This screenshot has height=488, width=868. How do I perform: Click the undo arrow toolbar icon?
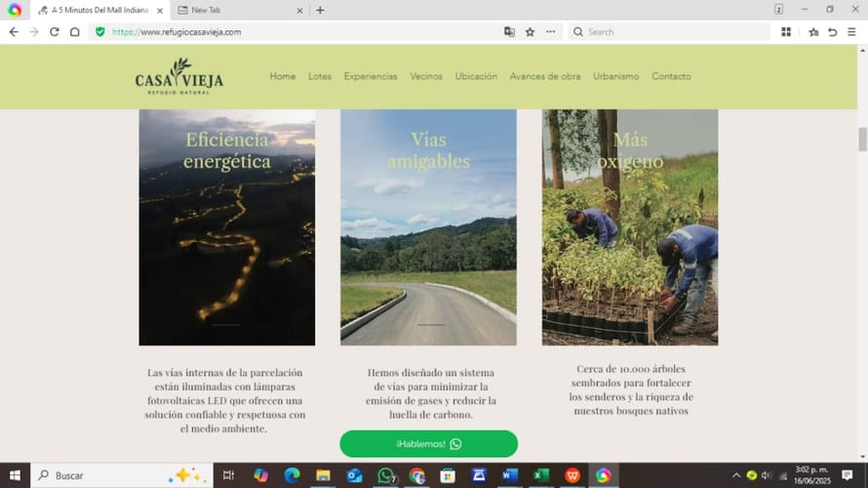pyautogui.click(x=832, y=32)
